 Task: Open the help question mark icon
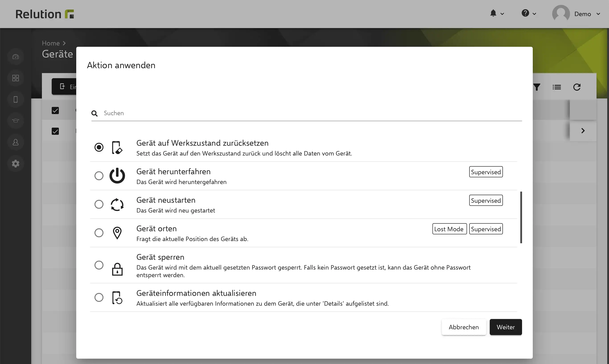(525, 13)
